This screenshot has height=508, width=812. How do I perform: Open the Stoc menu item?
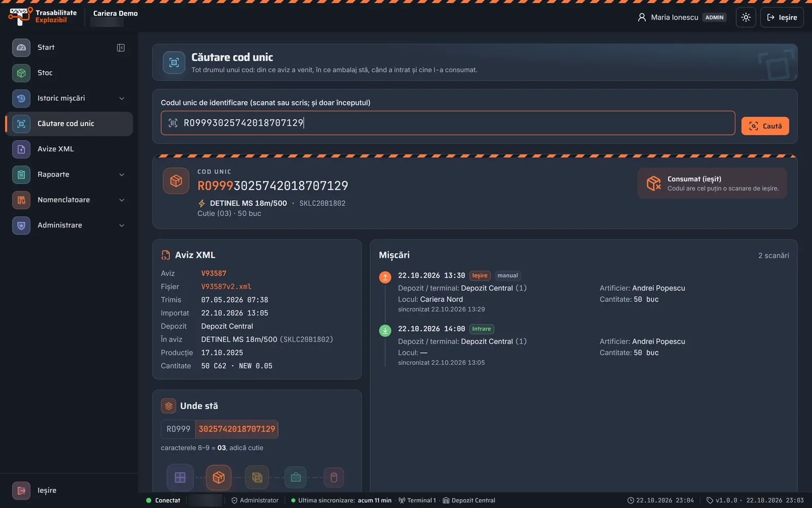[69, 73]
